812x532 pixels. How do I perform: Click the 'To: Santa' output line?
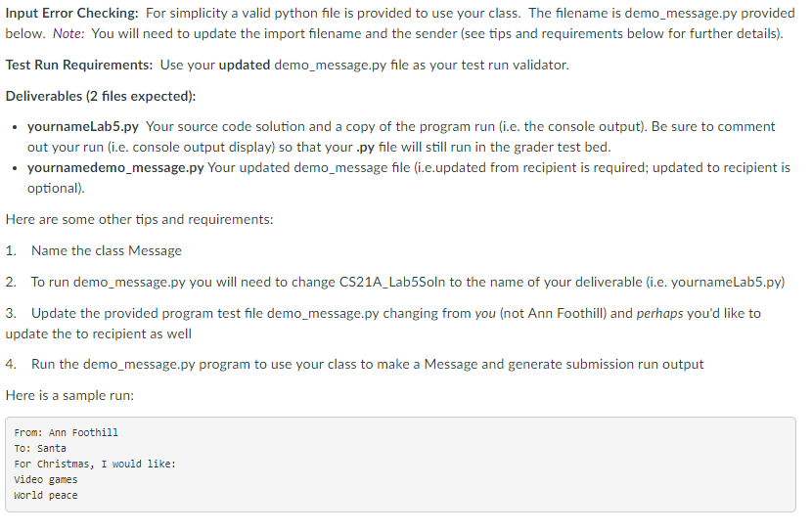coord(40,448)
